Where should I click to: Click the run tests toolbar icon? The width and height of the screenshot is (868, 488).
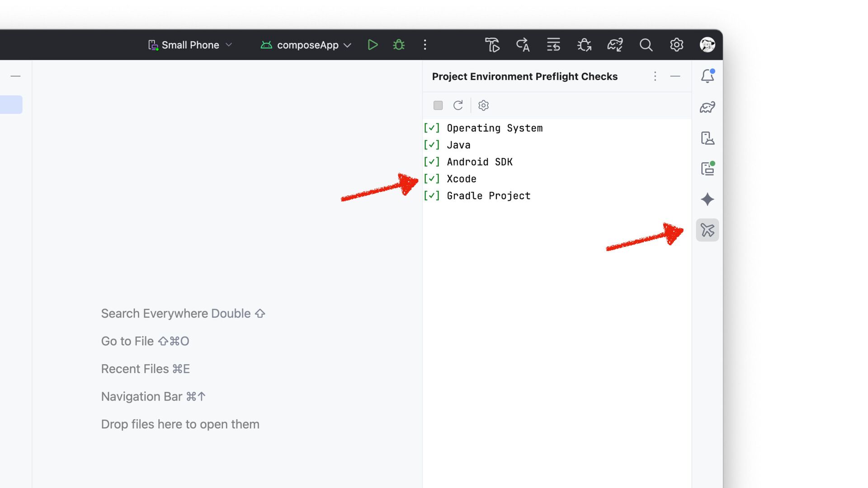click(492, 45)
